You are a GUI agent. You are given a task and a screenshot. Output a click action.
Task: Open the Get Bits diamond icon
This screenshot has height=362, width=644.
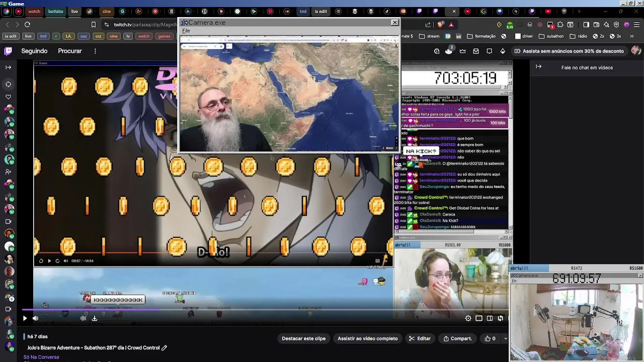pyautogui.click(x=503, y=51)
